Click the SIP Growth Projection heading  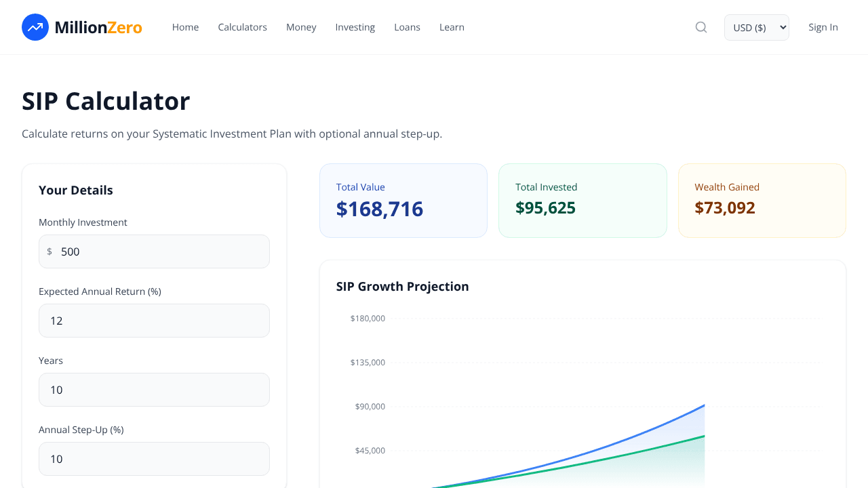pos(403,286)
